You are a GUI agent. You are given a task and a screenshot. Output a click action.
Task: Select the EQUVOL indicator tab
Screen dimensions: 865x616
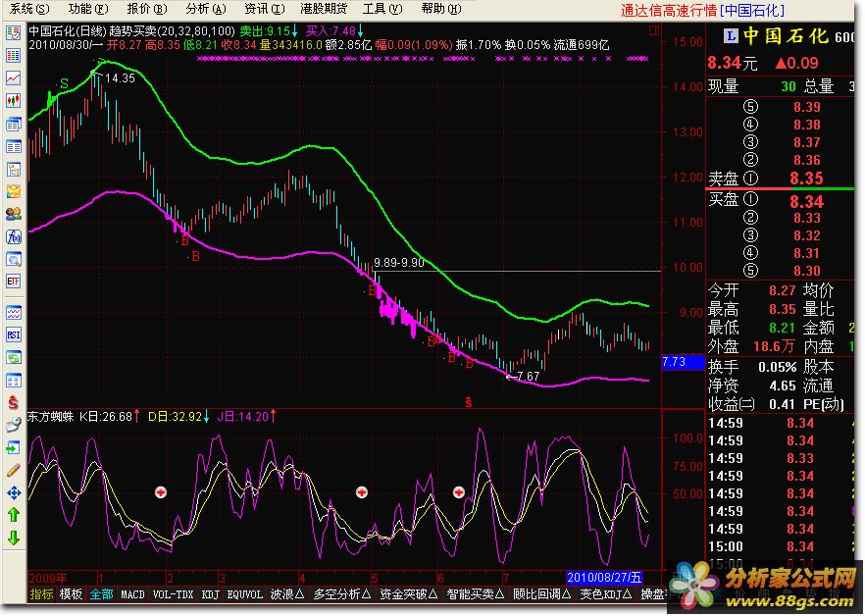coord(245,594)
